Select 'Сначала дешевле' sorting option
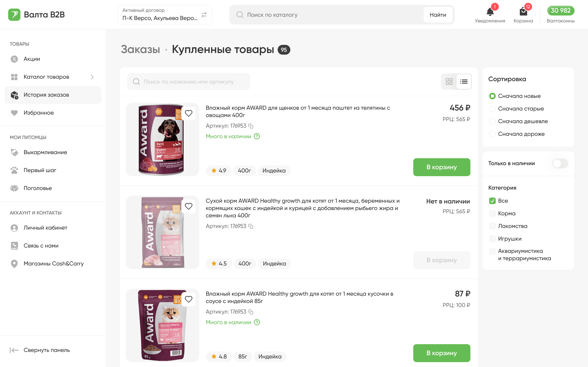 point(492,121)
